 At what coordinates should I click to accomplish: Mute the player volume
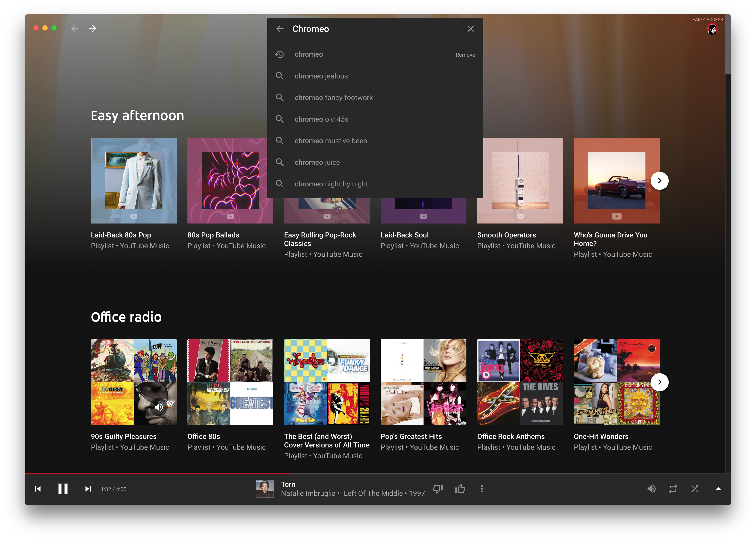point(651,489)
